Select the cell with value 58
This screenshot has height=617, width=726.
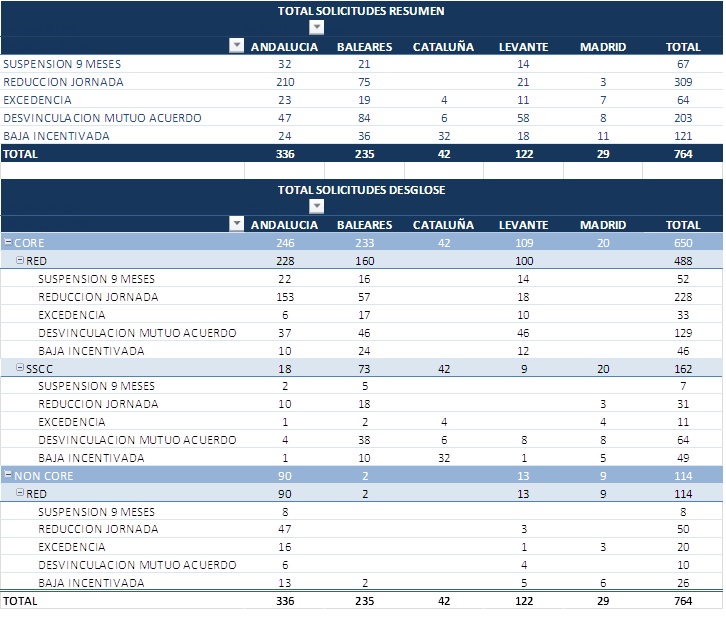tap(523, 118)
